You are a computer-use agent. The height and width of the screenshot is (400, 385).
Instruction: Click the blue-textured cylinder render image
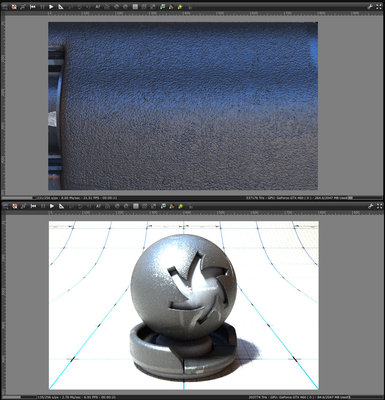pos(183,106)
